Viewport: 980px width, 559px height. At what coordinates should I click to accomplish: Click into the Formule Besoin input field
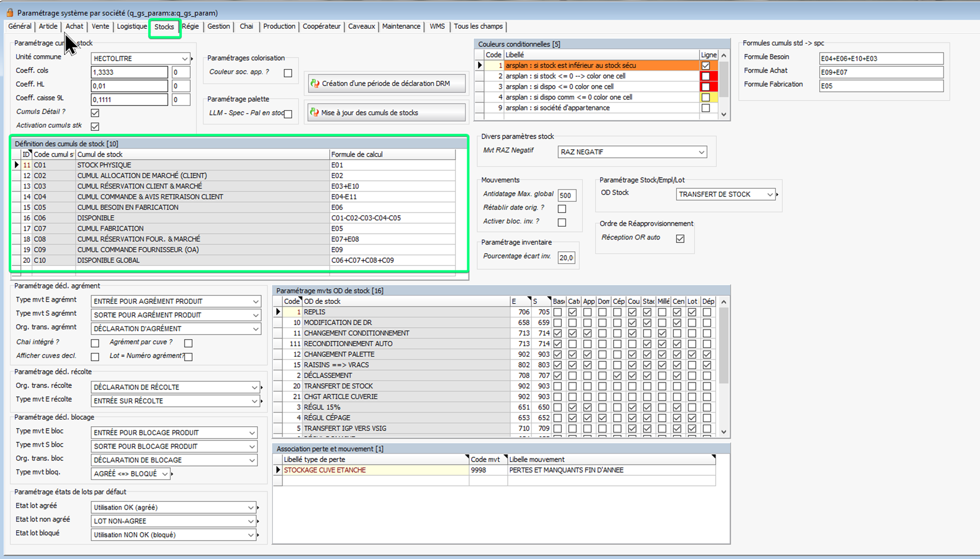(x=880, y=58)
